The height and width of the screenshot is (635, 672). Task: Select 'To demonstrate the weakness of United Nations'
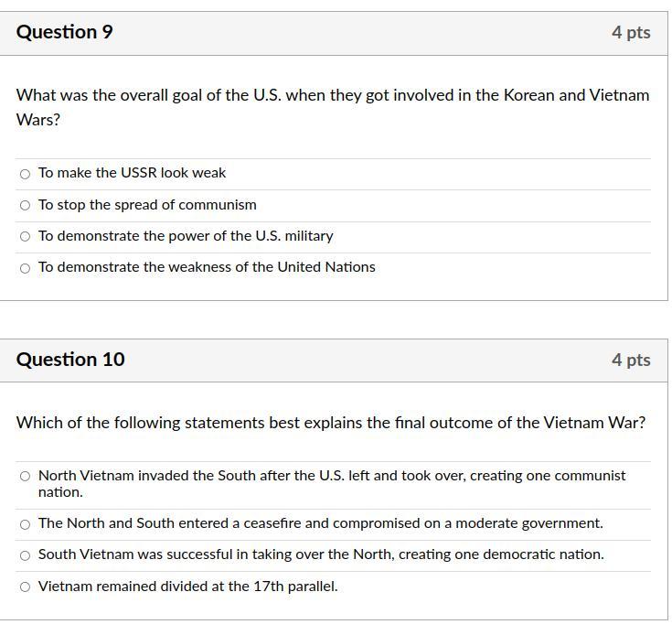click(25, 268)
